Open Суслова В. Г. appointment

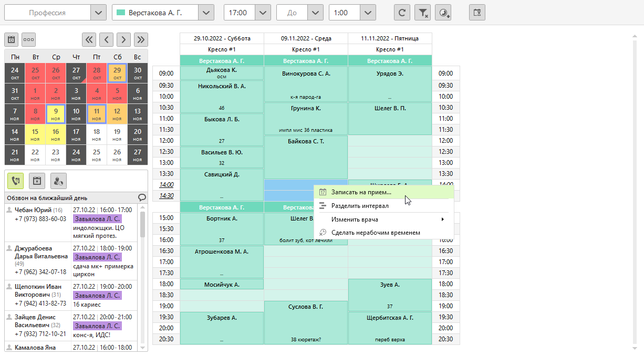tap(306, 322)
